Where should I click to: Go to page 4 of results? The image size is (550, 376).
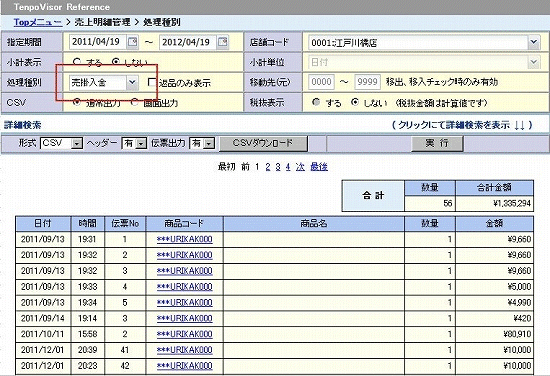pyautogui.click(x=288, y=167)
